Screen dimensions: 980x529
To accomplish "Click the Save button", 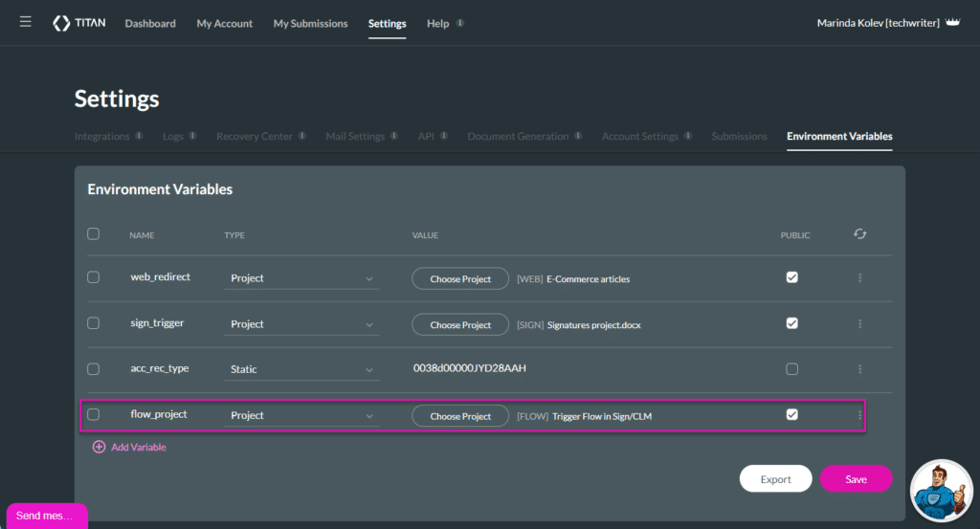I will pos(856,479).
